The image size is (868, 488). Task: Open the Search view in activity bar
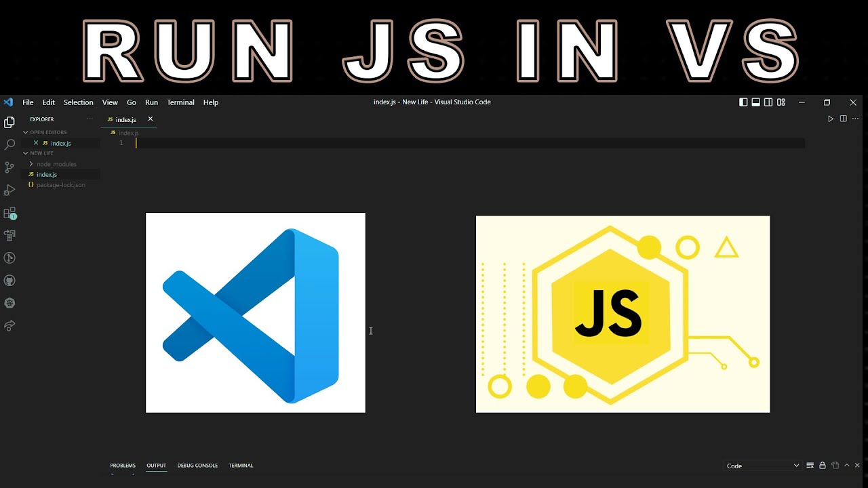tap(9, 145)
